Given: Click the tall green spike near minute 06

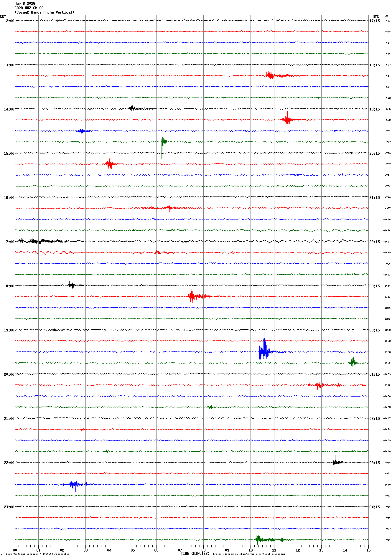Looking at the screenshot, I should pos(162,142).
